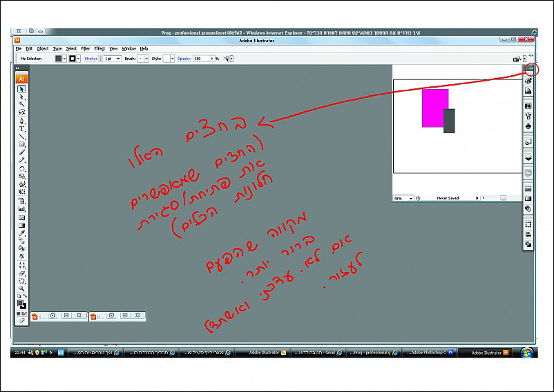Screen dimensions: 554x392
Task: Select the Selection (black arrow) tool
Action: 22,89
